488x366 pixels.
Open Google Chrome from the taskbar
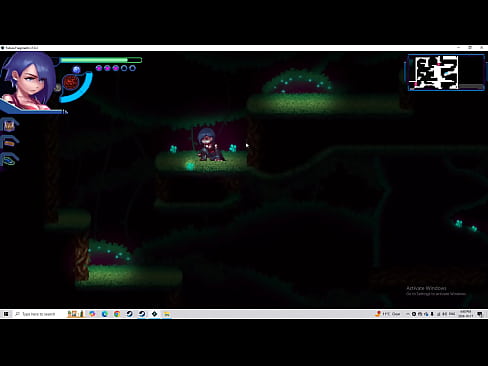point(117,314)
